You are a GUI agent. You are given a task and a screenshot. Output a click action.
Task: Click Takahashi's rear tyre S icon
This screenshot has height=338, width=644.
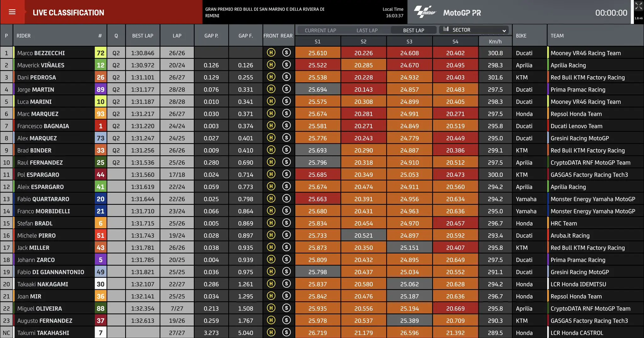pos(286,332)
